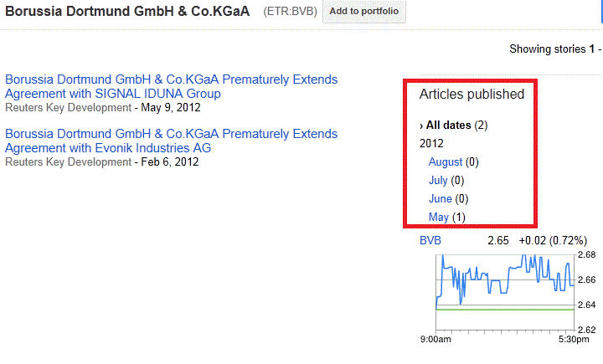Screen dimensions: 603x364
Task: Click the 2012 year label
Action: (x=431, y=144)
